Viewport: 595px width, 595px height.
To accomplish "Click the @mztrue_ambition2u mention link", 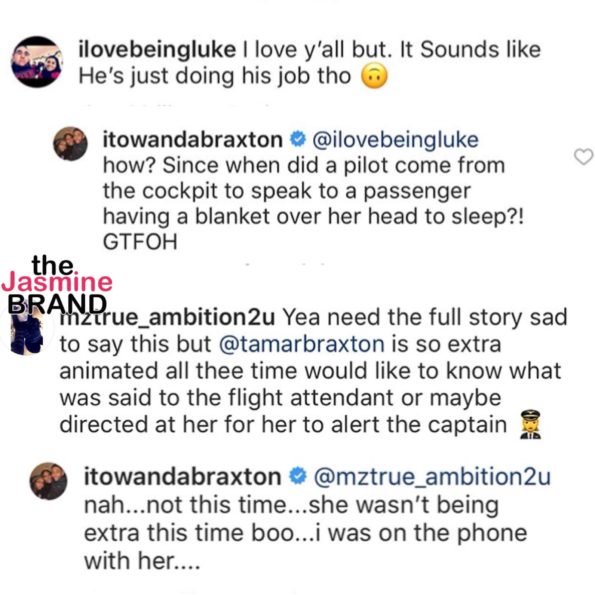I will tap(432, 477).
